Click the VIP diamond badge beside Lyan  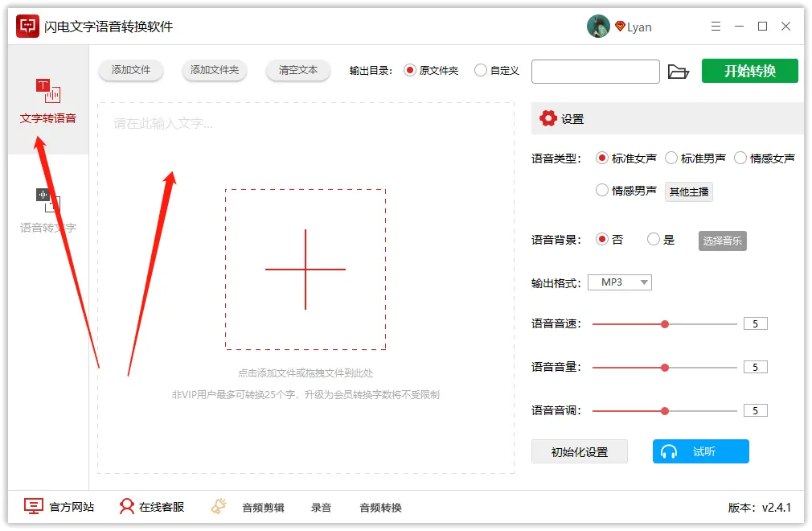[x=620, y=26]
